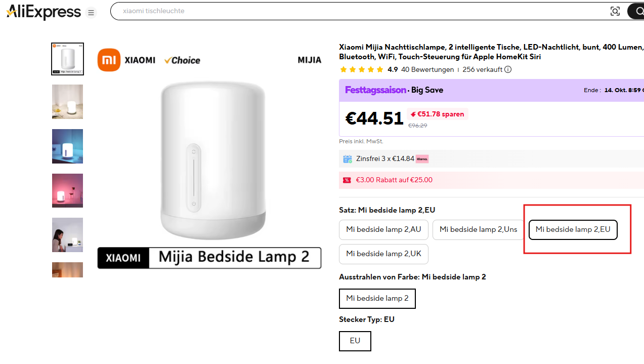Click the red coupon discount icon
644x364 pixels.
coord(347,180)
